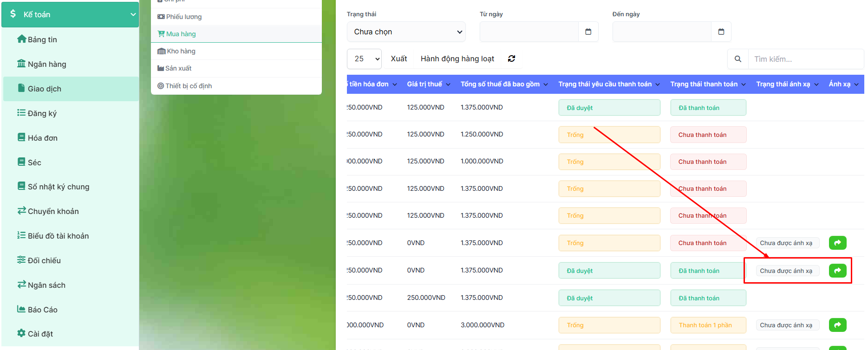This screenshot has height=350, width=868.
Task: Open Bảng tin from the sidebar
Action: tap(42, 39)
